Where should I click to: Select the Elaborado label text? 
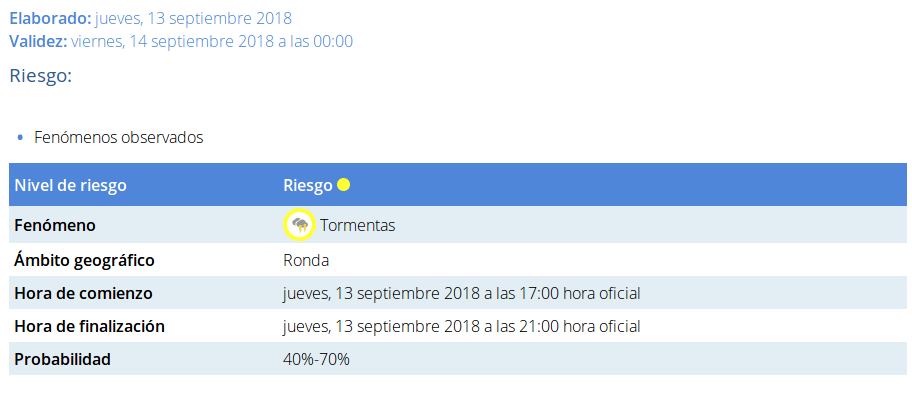(x=50, y=19)
